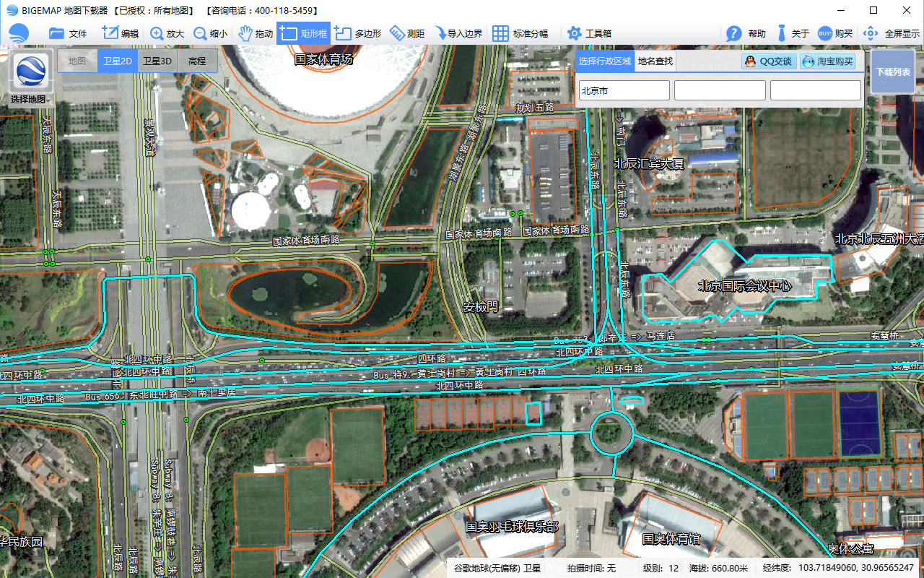Open the second, empty administrative region box
This screenshot has height=578, width=924.
pyautogui.click(x=720, y=90)
